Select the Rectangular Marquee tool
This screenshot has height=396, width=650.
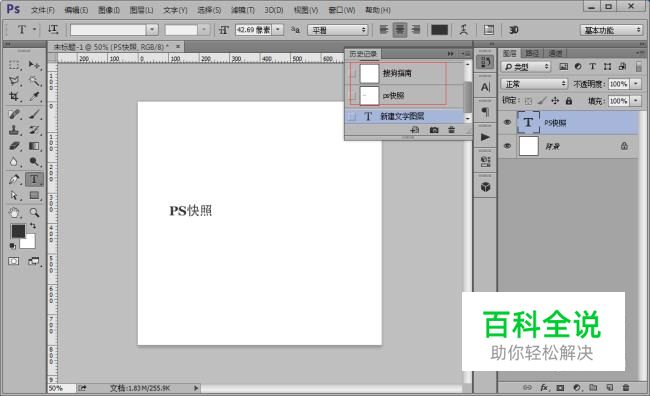(x=14, y=65)
